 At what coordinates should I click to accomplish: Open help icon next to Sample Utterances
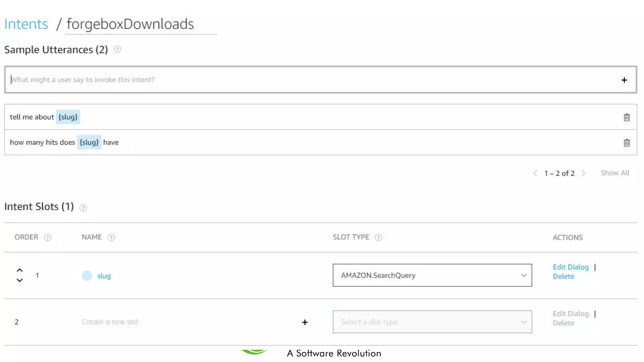117,49
